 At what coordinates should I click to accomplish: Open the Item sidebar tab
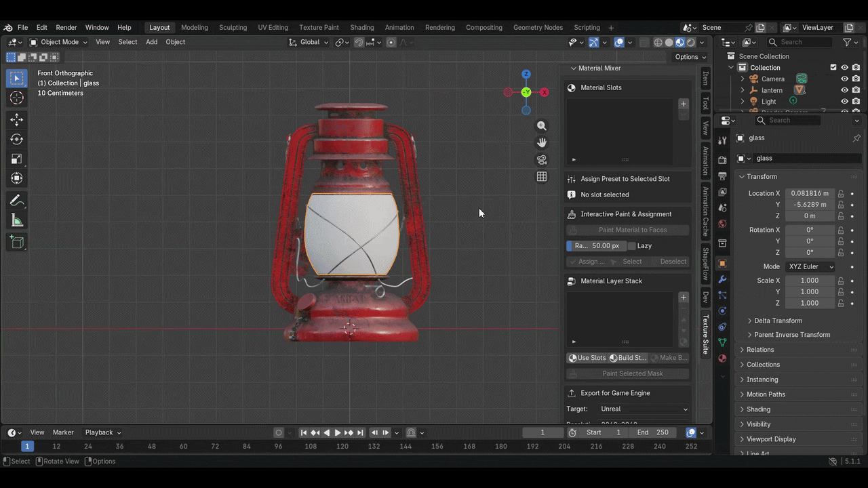click(x=705, y=79)
